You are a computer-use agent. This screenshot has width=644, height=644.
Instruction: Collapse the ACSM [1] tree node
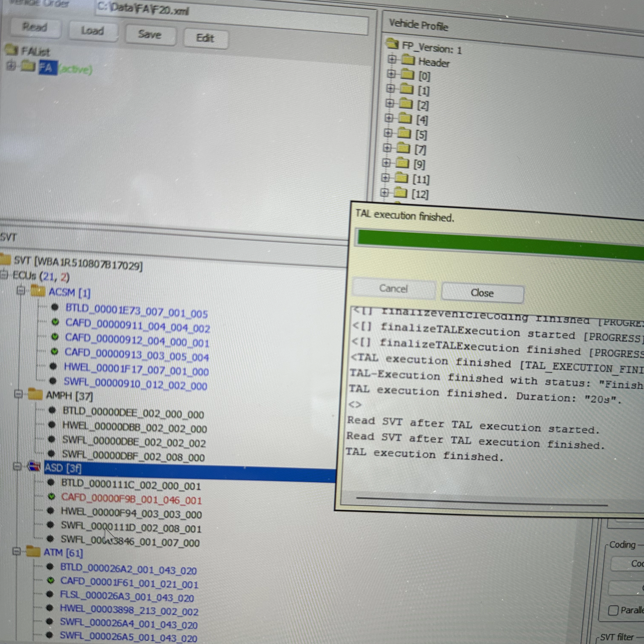[21, 291]
